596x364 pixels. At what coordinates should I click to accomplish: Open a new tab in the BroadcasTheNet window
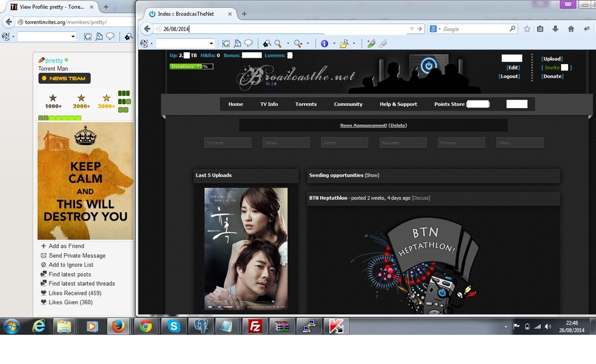(x=244, y=14)
